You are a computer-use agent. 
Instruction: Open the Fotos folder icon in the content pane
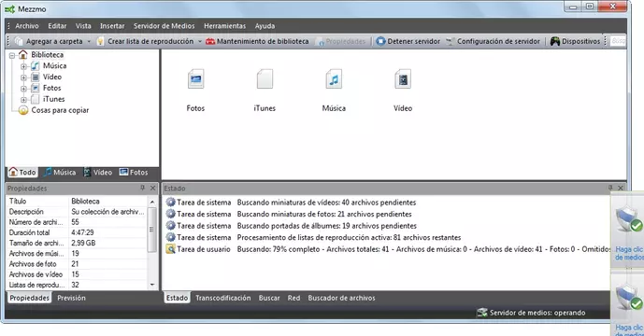tap(196, 79)
